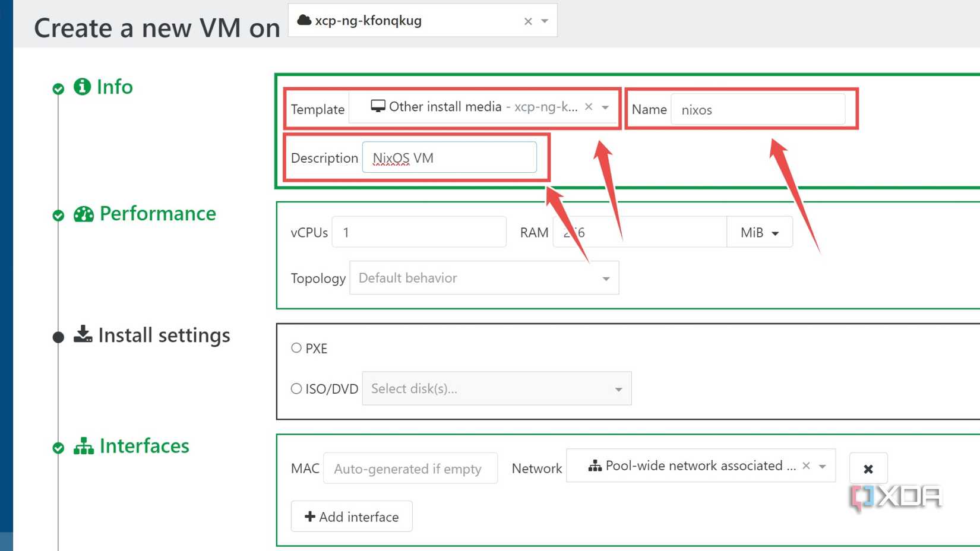Screen dimensions: 980x551
Task: Click the Info section heading
Action: pos(115,87)
